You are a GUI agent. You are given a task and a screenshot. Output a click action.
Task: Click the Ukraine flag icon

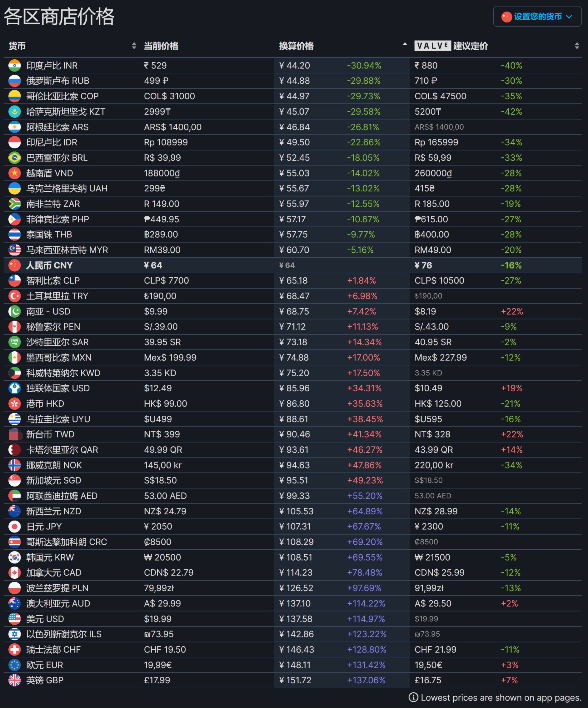(14, 188)
